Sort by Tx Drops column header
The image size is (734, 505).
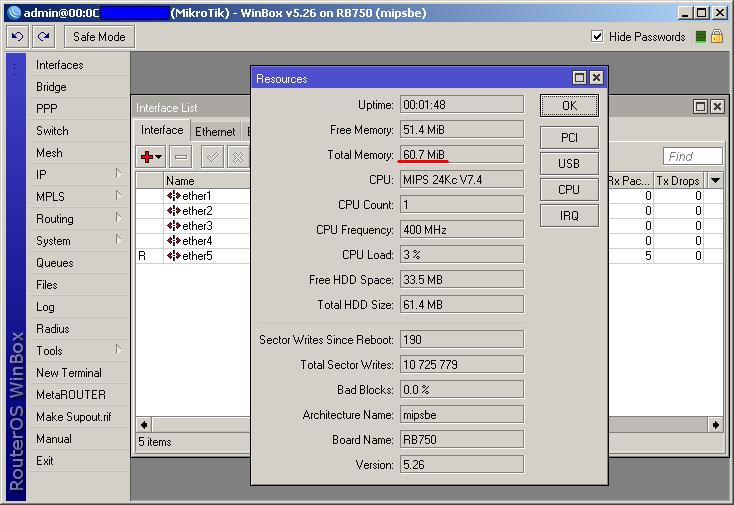click(679, 180)
